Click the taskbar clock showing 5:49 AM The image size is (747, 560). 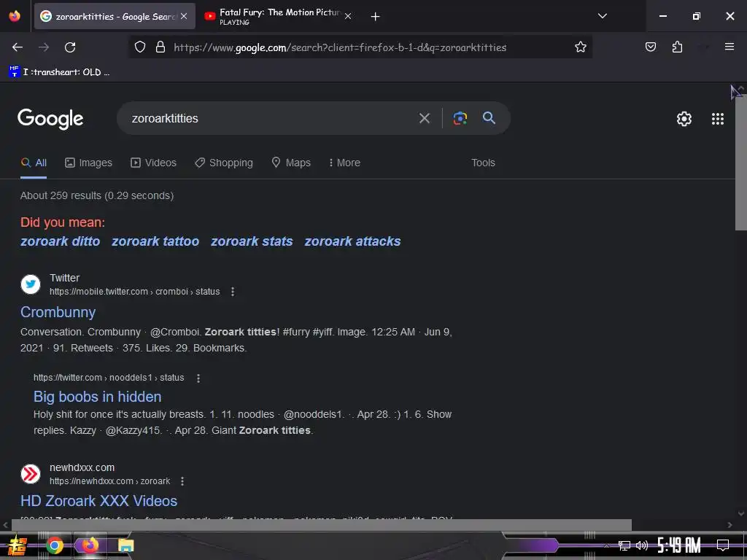pos(679,545)
